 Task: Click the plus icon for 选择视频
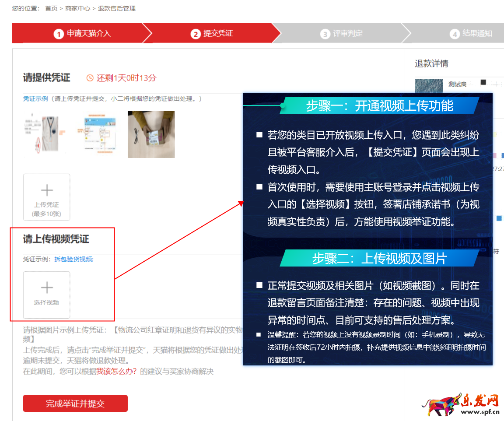pyautogui.click(x=46, y=288)
